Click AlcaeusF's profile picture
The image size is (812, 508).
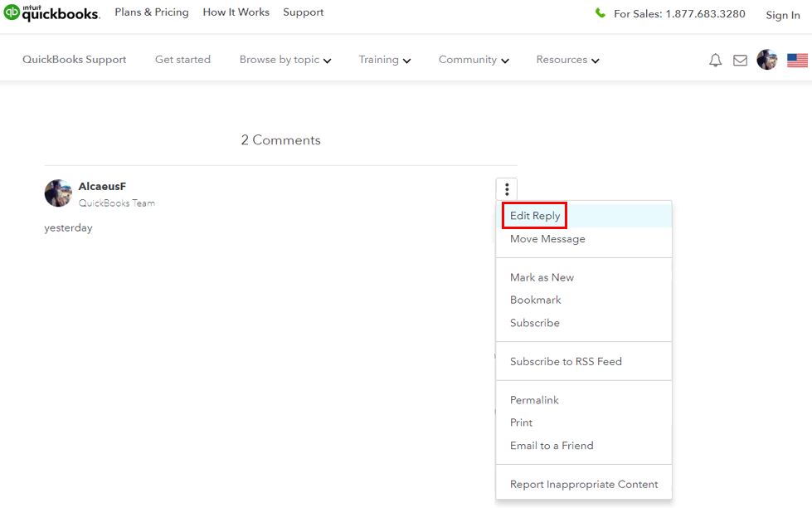tap(59, 193)
